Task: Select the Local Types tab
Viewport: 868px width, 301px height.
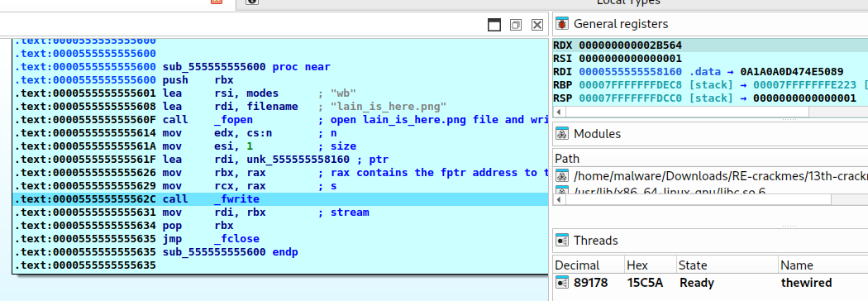Action: (627, 2)
